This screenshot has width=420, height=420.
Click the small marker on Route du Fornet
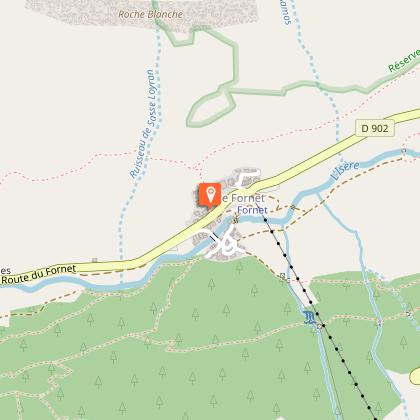coord(95,260)
